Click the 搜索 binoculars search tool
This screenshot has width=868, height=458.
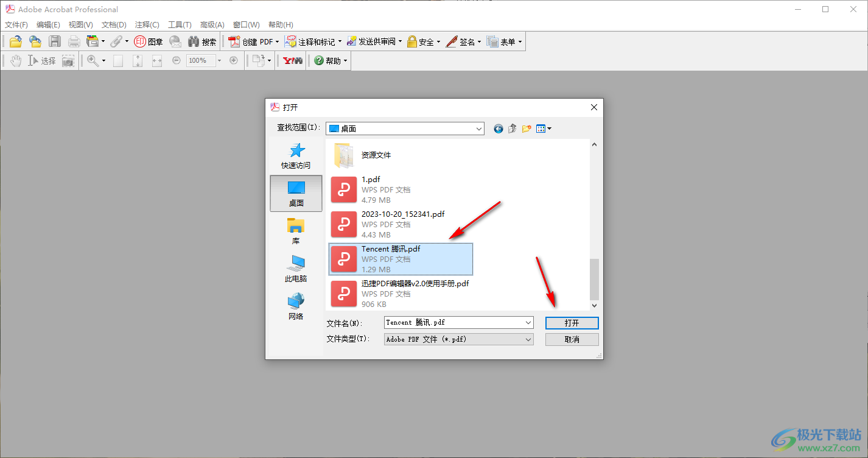(x=202, y=41)
